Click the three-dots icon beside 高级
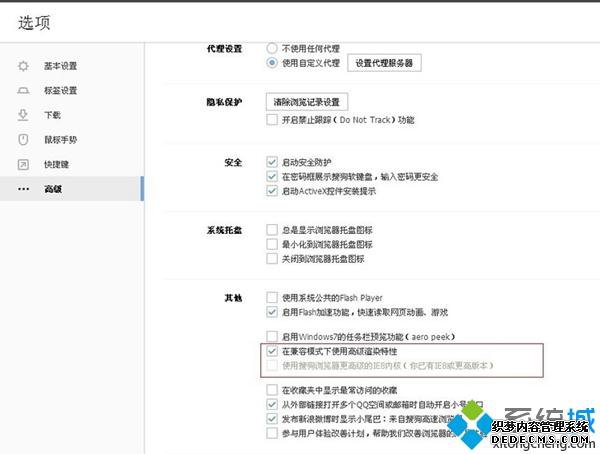 (22, 188)
